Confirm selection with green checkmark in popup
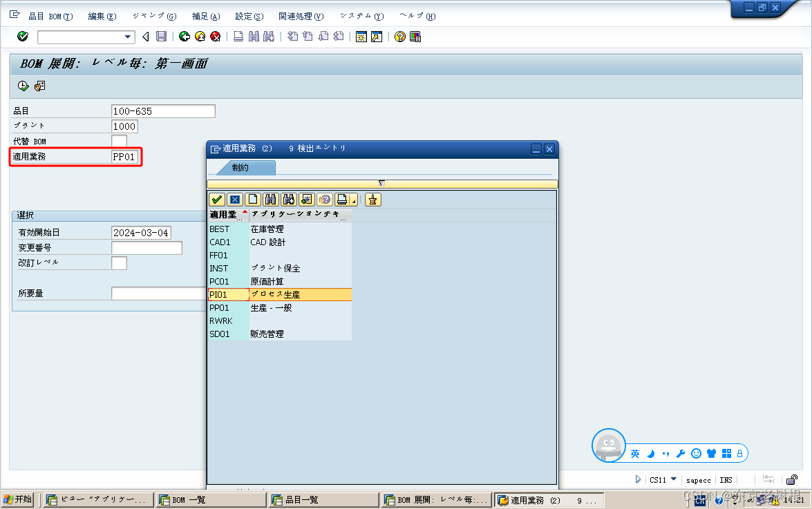Image resolution: width=812 pixels, height=509 pixels. coord(216,199)
